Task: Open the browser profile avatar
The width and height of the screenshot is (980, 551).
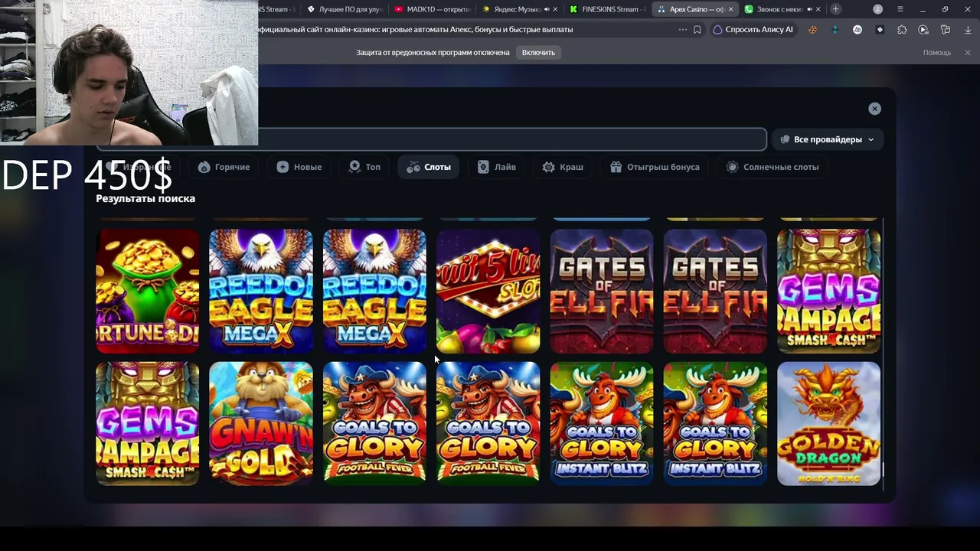Action: [x=877, y=9]
